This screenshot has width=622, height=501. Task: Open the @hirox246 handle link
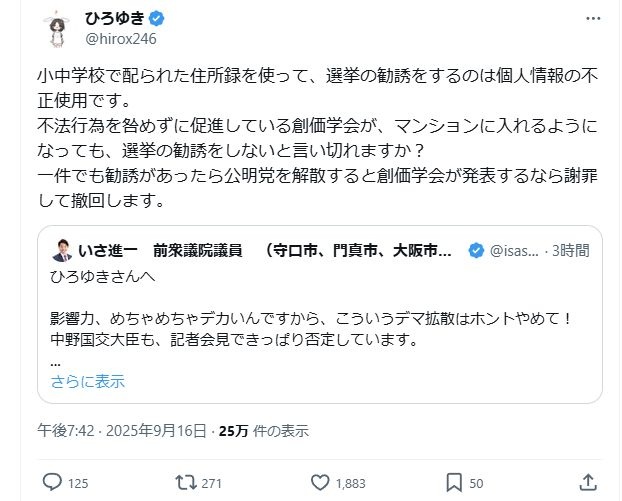121,39
